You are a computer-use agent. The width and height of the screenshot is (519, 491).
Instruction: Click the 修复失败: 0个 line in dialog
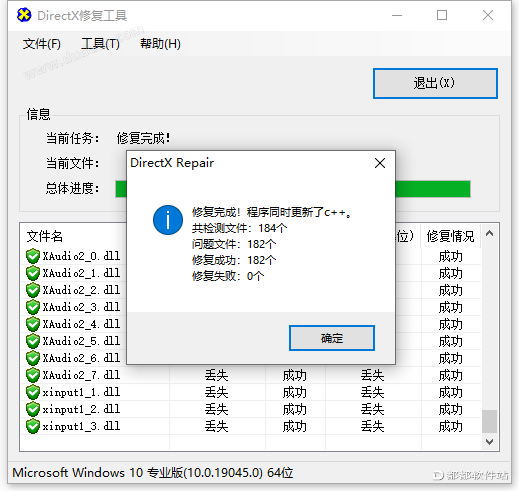pos(228,276)
